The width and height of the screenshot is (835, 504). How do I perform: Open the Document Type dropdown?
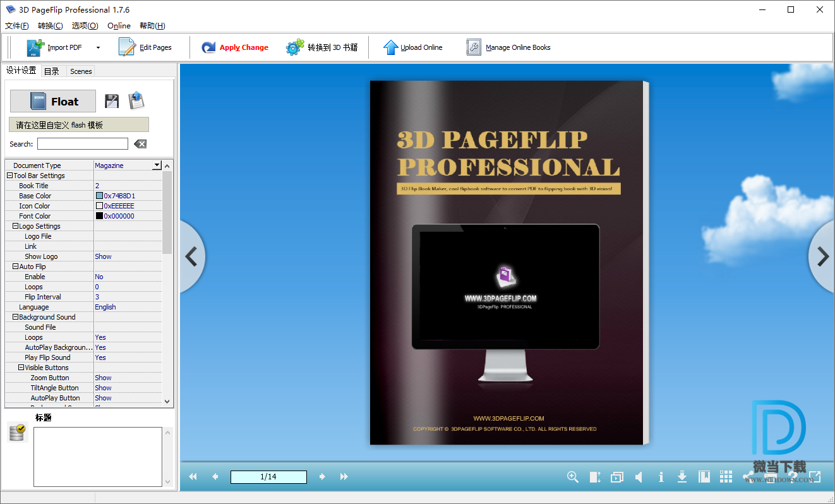click(x=157, y=165)
